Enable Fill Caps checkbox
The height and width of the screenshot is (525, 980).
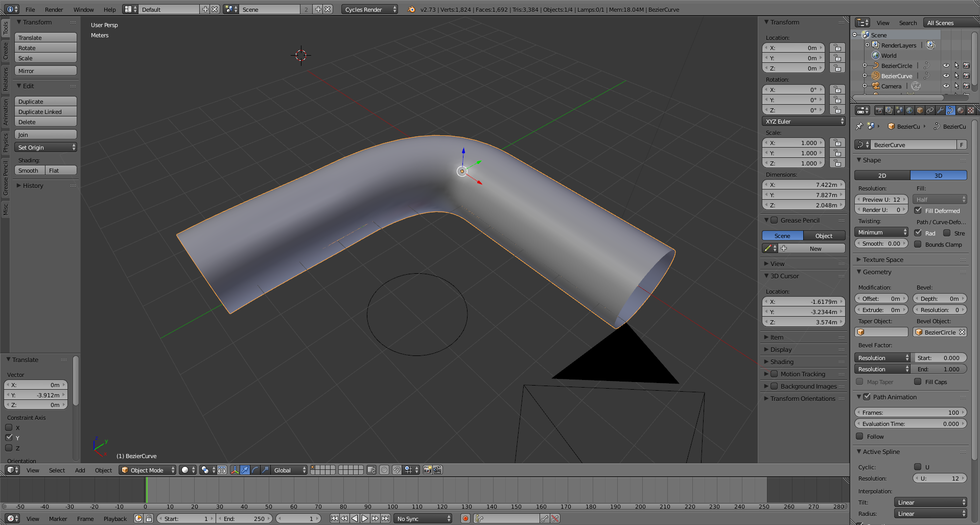[918, 381]
